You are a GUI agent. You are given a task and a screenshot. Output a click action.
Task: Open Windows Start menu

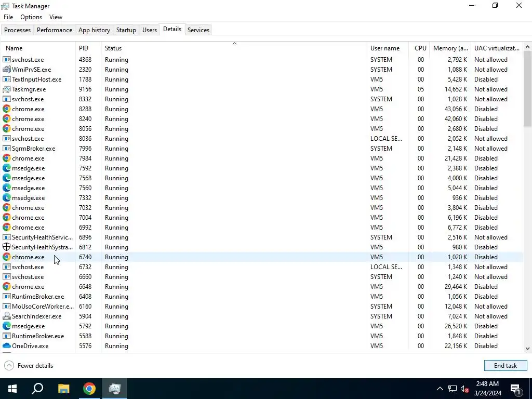click(12, 389)
